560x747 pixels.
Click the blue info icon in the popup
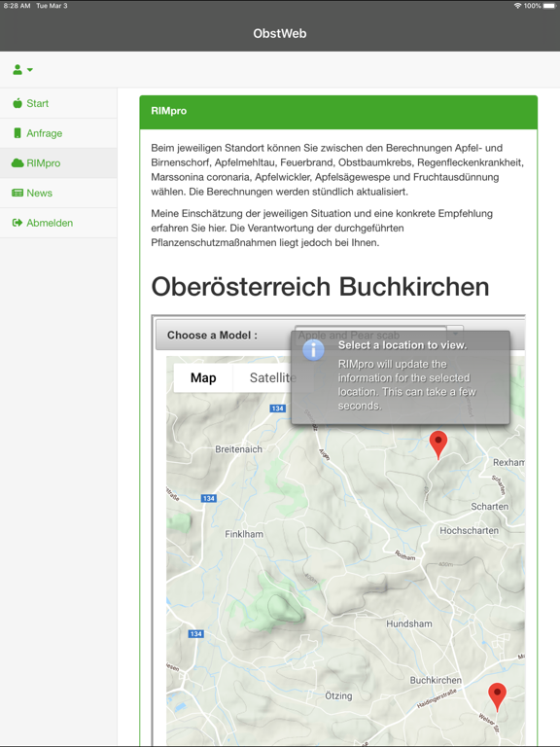click(313, 350)
